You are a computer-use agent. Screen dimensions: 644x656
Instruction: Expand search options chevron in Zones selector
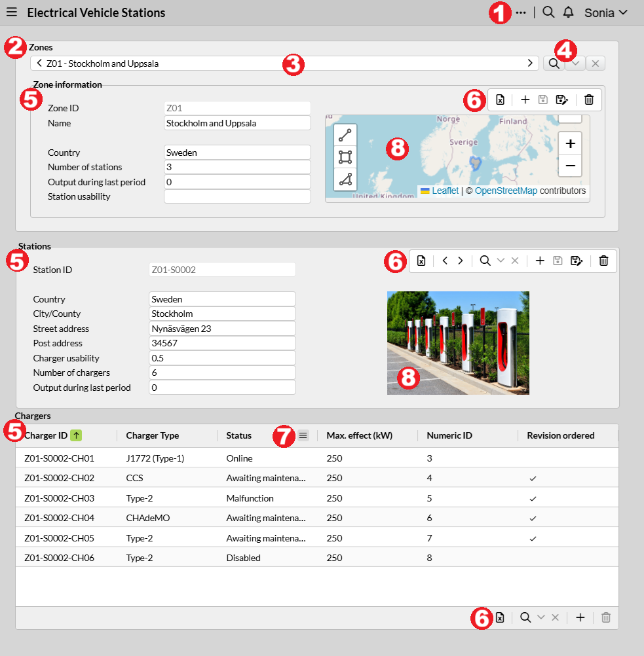tap(575, 64)
